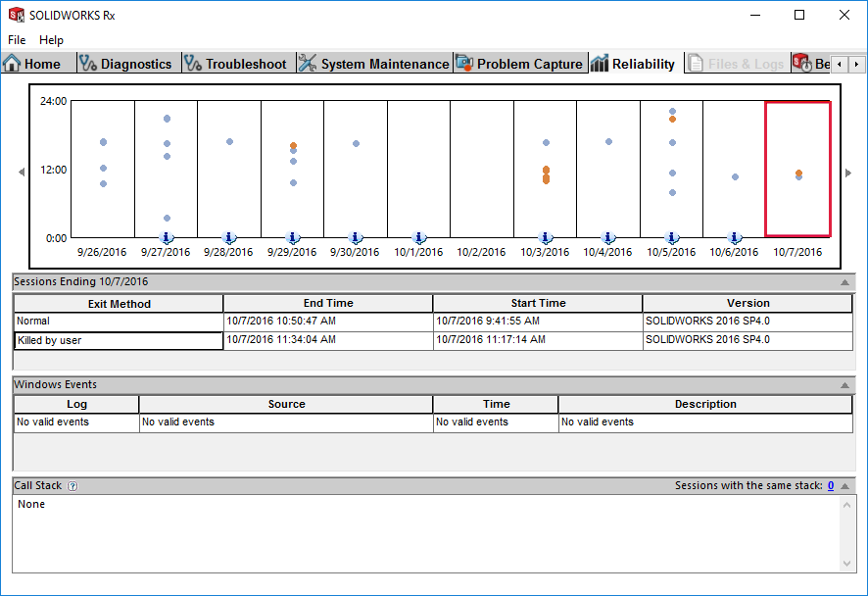Click the SOLIDWORKS Rx icon in the title bar
This screenshot has height=596, width=868.
coord(17,15)
